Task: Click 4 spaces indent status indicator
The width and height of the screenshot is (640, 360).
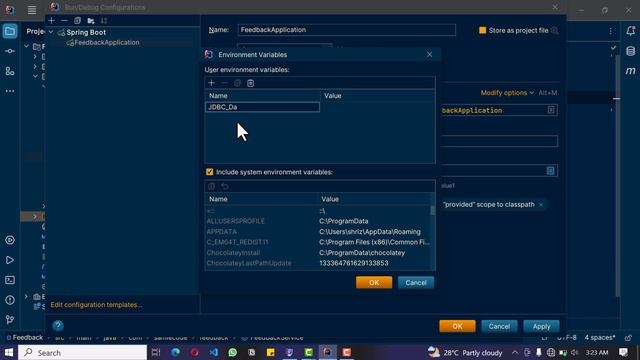Action: [600, 338]
